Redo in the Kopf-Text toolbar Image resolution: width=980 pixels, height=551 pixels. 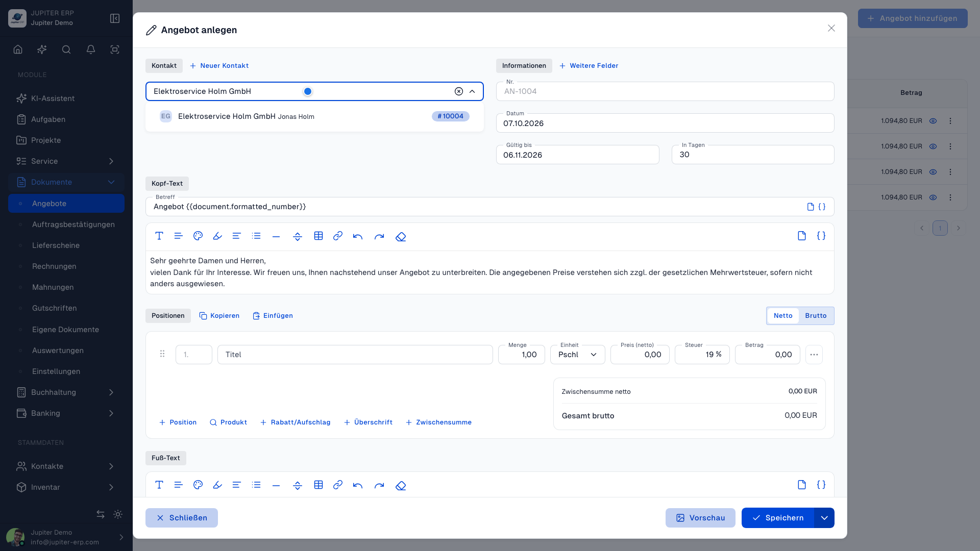[379, 236]
